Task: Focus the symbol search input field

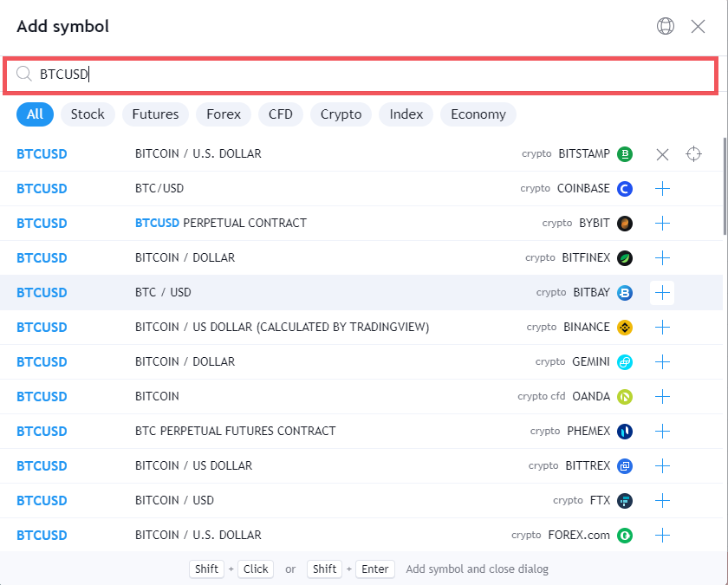Action: 361,75
